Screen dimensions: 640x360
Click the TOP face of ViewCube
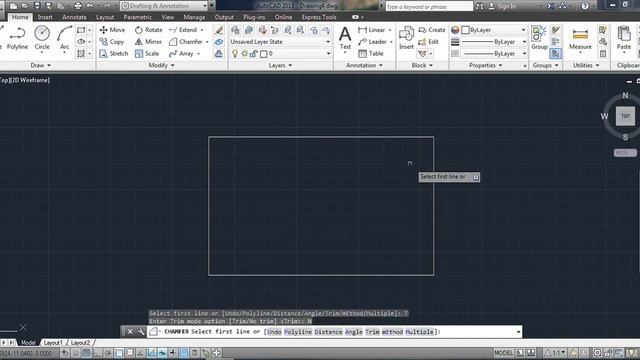tap(625, 116)
